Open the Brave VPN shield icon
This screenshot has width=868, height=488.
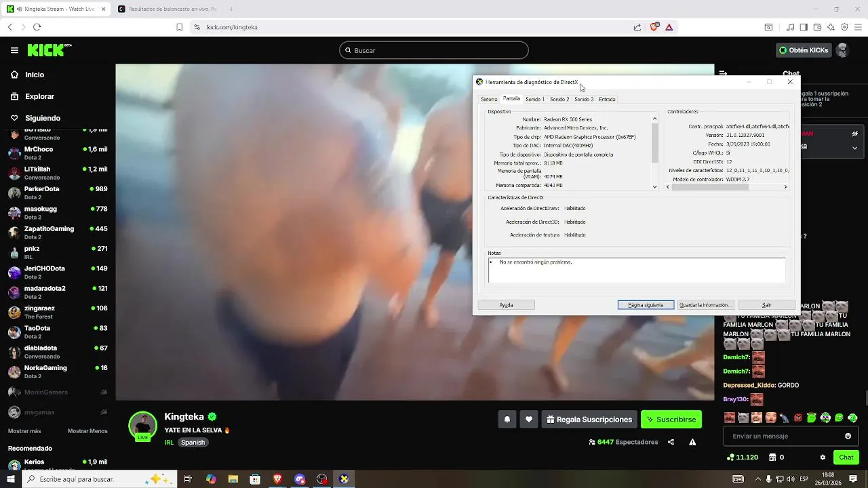(x=844, y=27)
